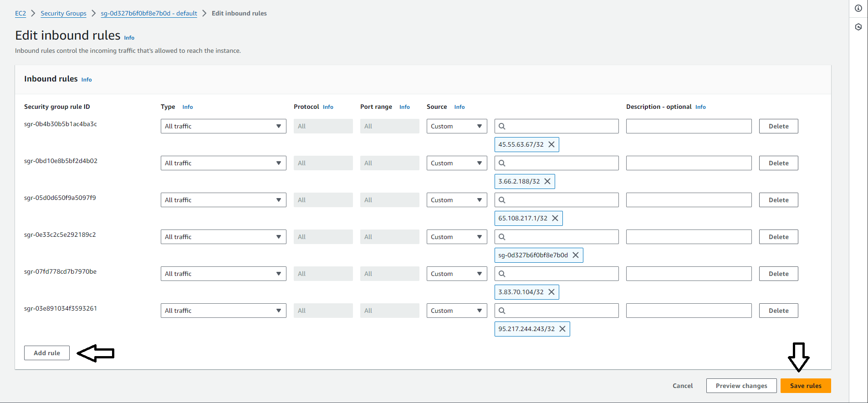Open Info link for Type column
Viewport: 868px width, 403px height.
[188, 107]
